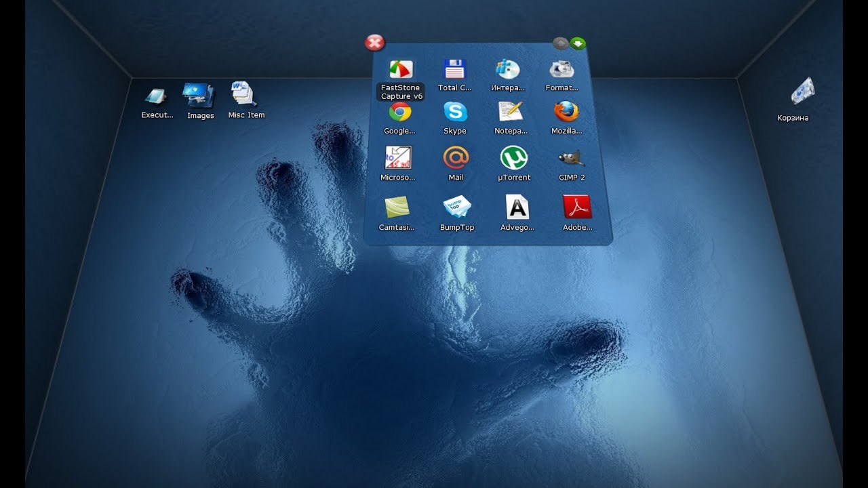Click the GIMP 2 text label
The width and height of the screenshot is (868, 488).
tap(572, 178)
